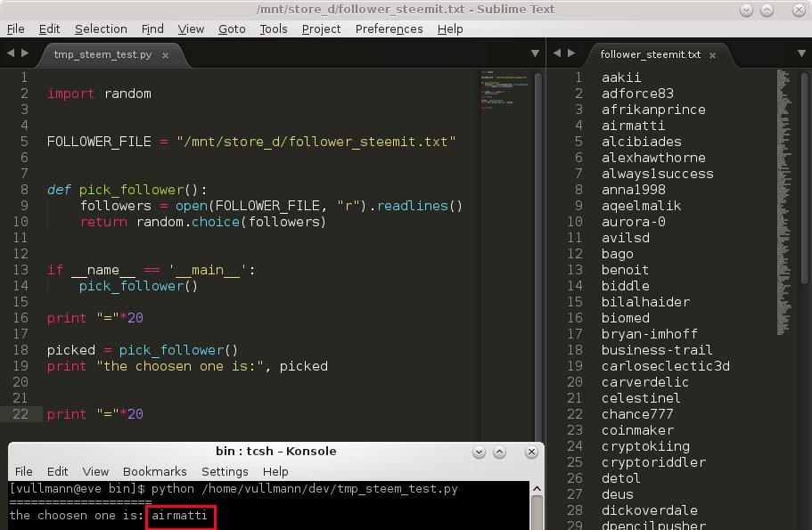This screenshot has height=530, width=812.
Task: Open the View menu in Konsole
Action: click(95, 471)
